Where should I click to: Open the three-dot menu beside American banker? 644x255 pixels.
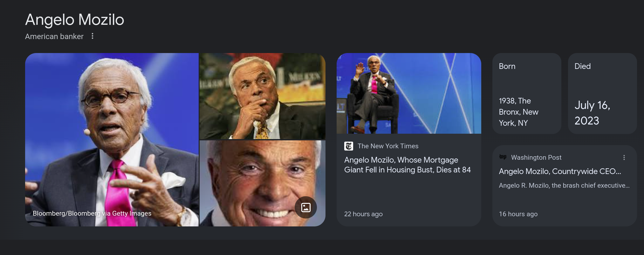point(92,36)
